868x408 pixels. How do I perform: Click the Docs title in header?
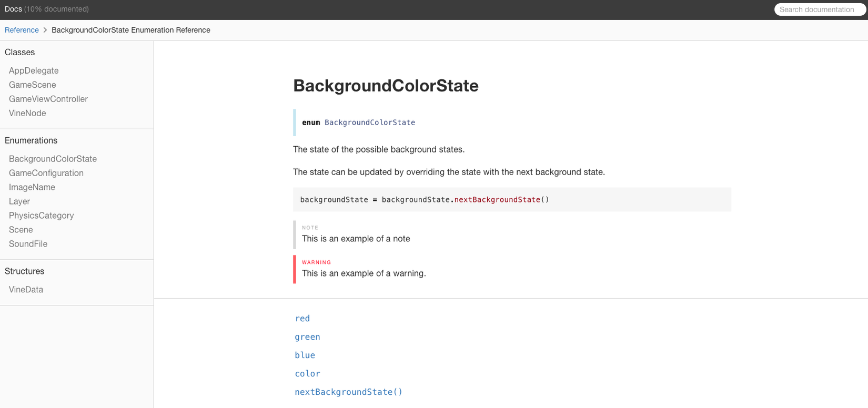(13, 9)
